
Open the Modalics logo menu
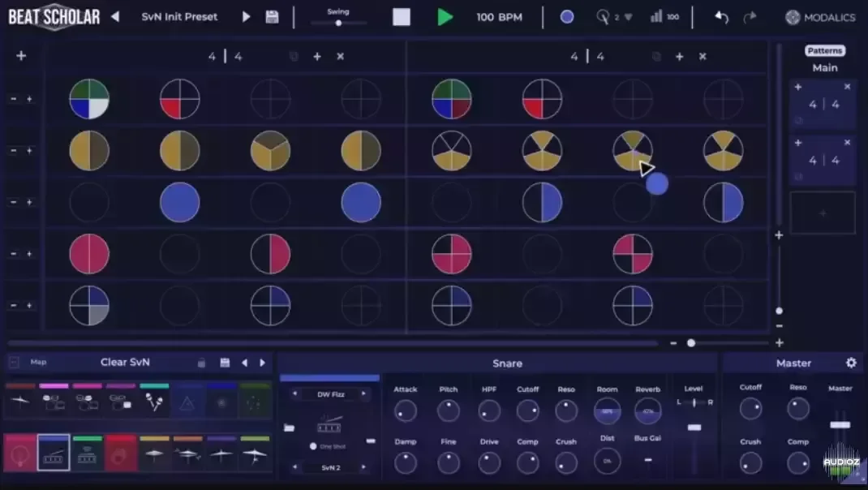coord(820,17)
